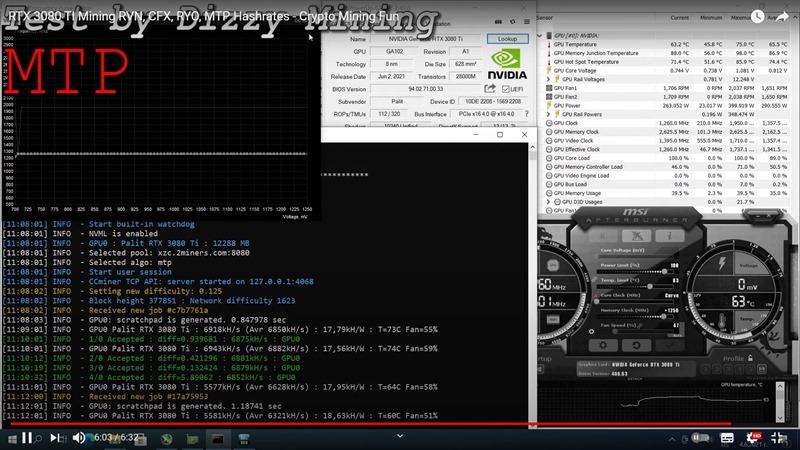800x450 pixels.
Task: Click the Watch later clock icon
Action: [758, 17]
